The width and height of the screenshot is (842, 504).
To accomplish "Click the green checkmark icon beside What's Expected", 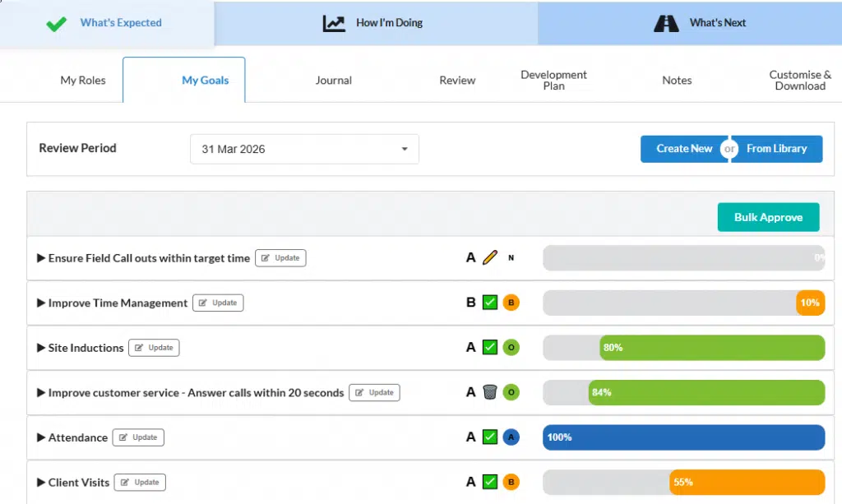I will (56, 22).
